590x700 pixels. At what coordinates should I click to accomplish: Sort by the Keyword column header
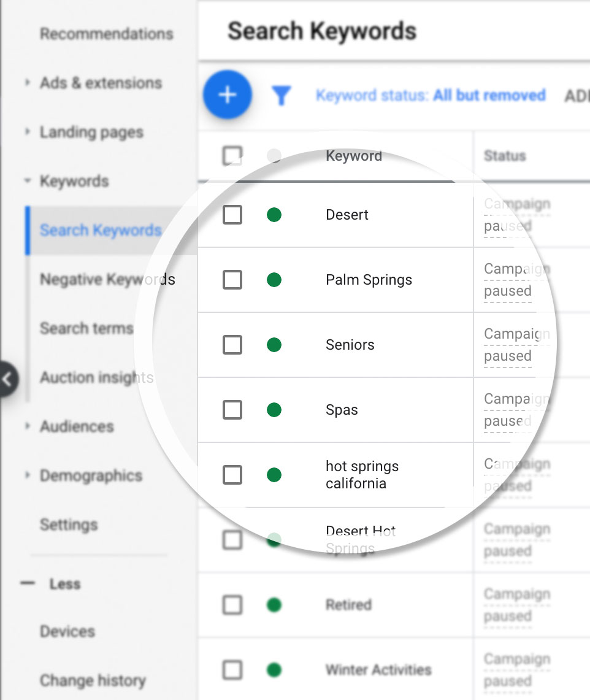354,156
